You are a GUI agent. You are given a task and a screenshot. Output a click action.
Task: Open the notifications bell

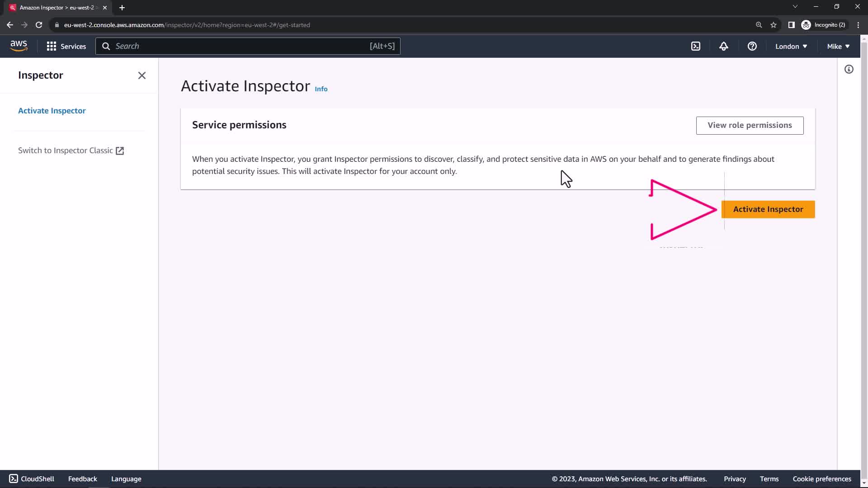[x=724, y=46]
